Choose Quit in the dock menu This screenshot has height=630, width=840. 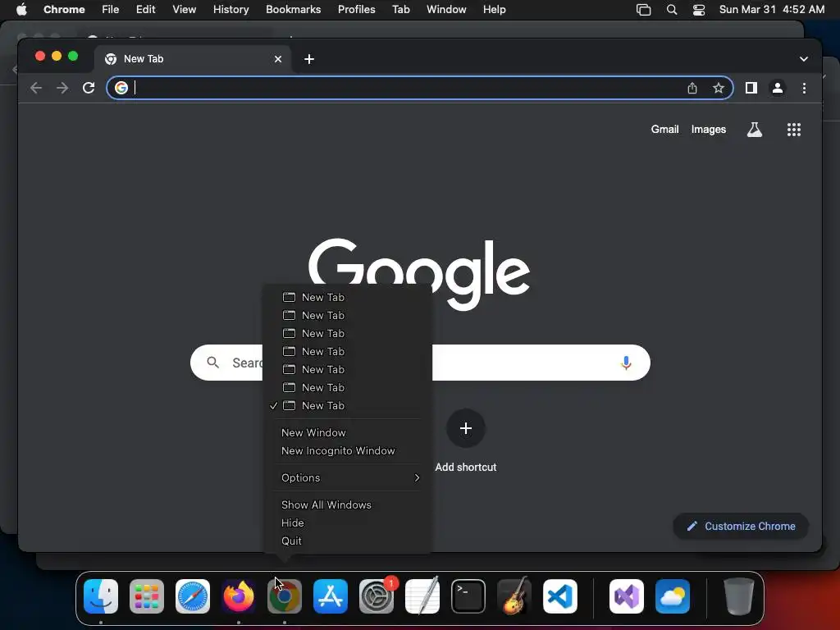tap(347, 541)
